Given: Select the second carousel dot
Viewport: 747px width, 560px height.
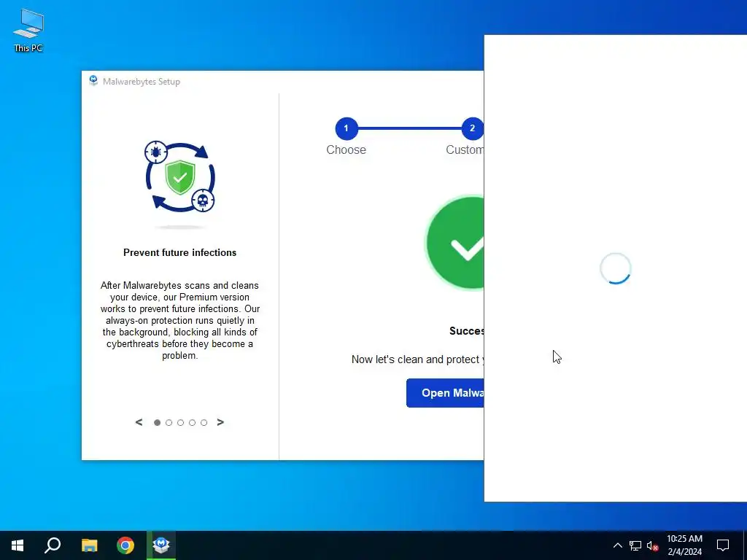Looking at the screenshot, I should click(x=169, y=422).
